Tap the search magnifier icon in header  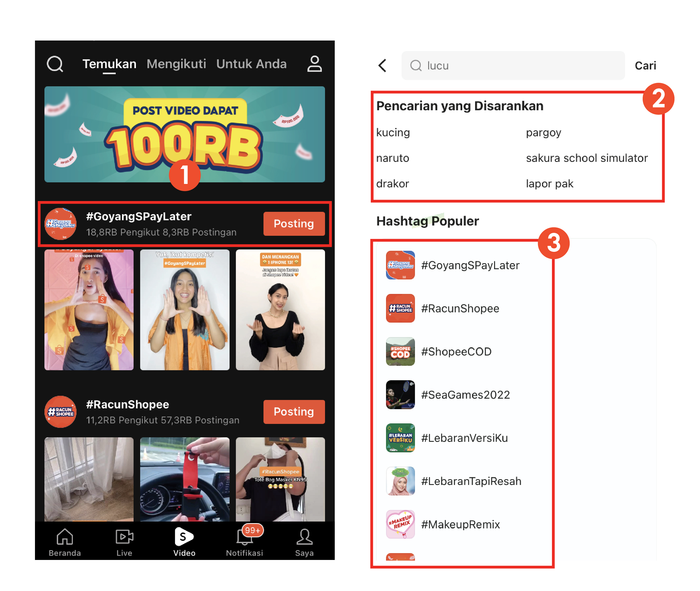click(x=55, y=64)
